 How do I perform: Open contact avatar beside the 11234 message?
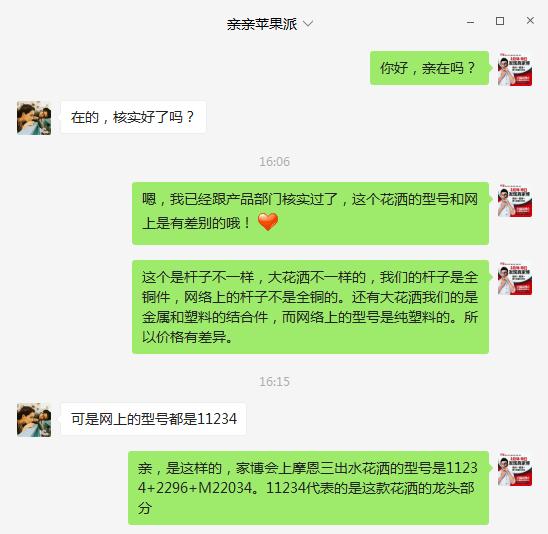click(34, 420)
